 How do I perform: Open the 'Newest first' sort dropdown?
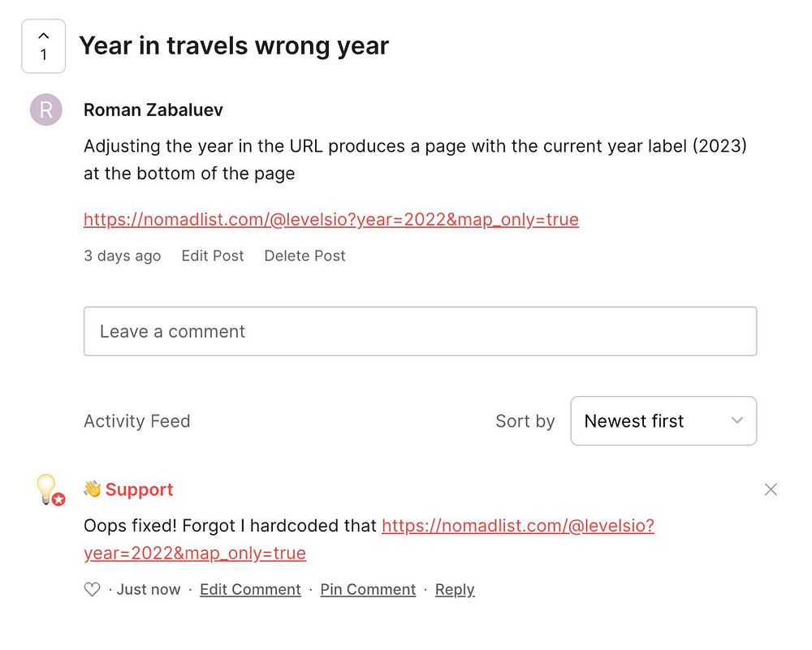pyautogui.click(x=663, y=421)
